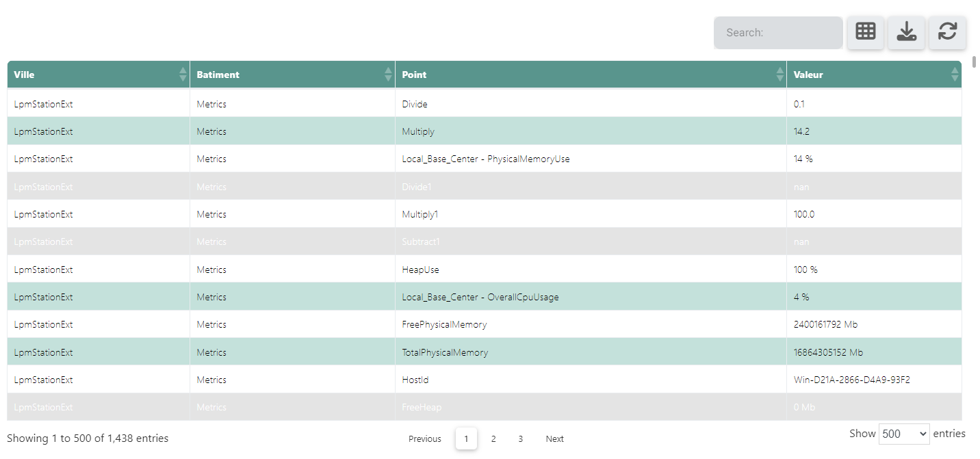Click the Win-D21A-2866-D4A9-93F2 value
Image resolution: width=980 pixels, height=459 pixels.
pyautogui.click(x=874, y=380)
